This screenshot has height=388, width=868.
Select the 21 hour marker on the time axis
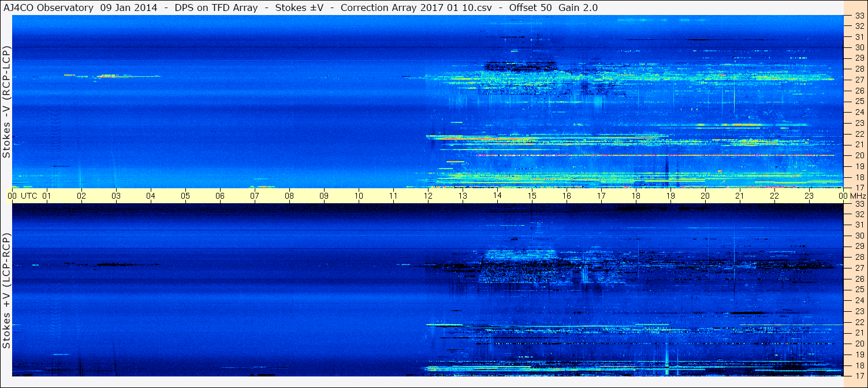coord(740,196)
